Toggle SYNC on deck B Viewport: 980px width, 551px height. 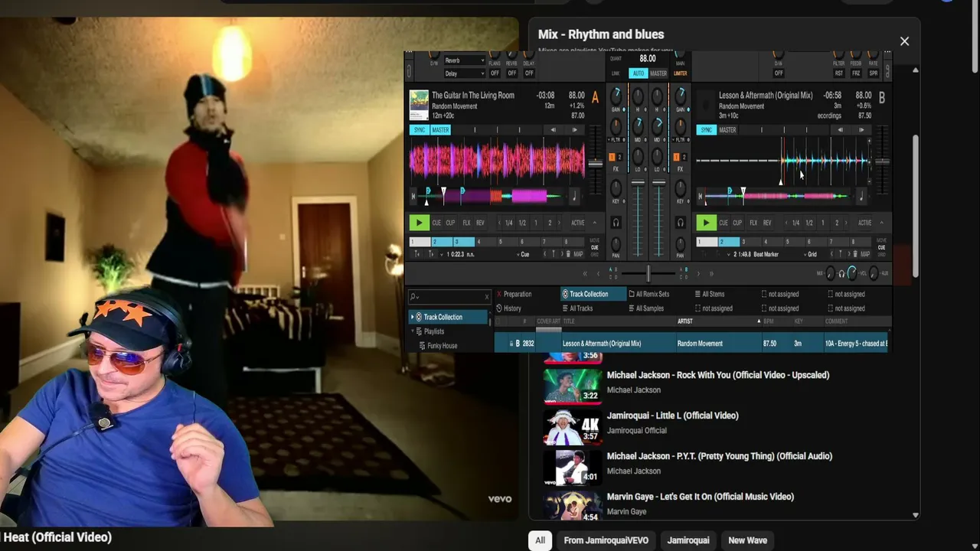click(x=706, y=130)
